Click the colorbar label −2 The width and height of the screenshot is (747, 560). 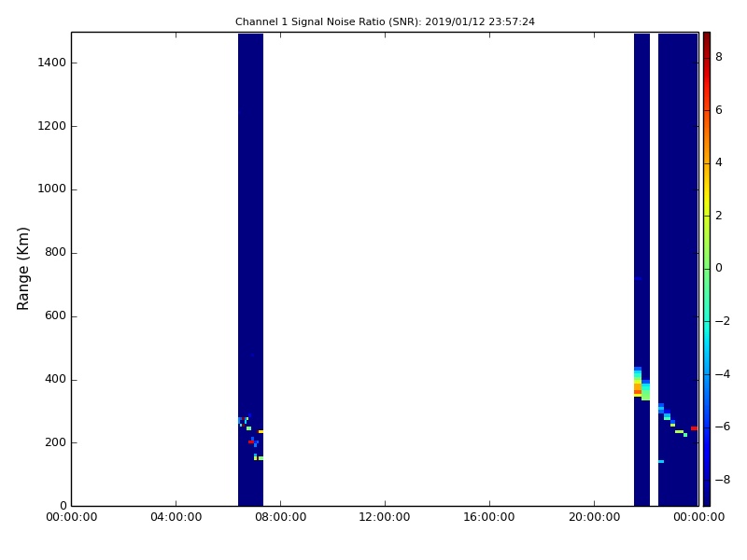(723, 321)
